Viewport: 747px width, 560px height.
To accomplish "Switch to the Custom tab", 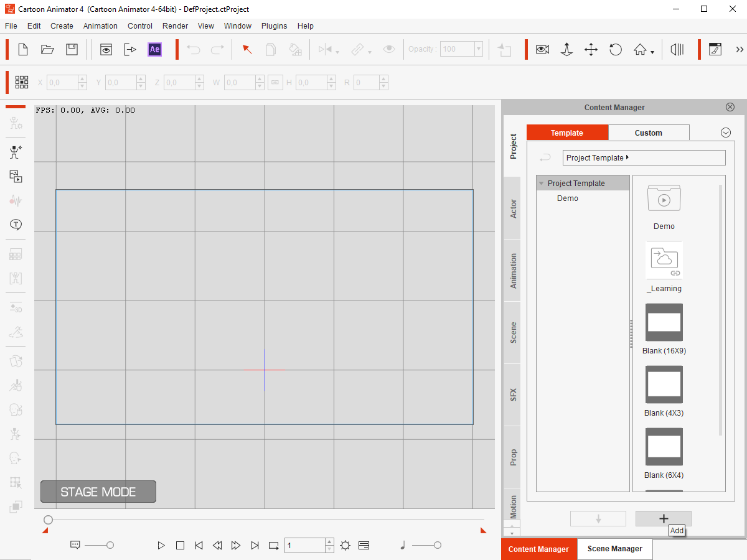I will coord(648,133).
